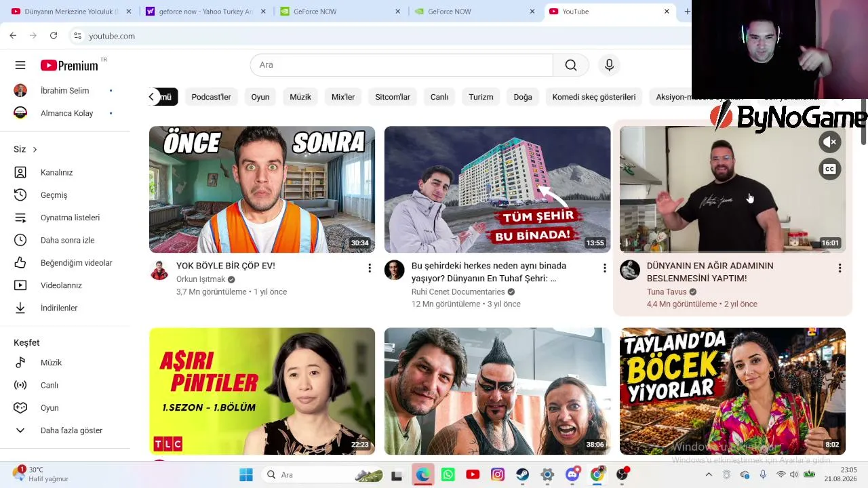Image resolution: width=868 pixels, height=488 pixels.
Task: Open the Tuna Tavus channel name link
Action: click(667, 292)
